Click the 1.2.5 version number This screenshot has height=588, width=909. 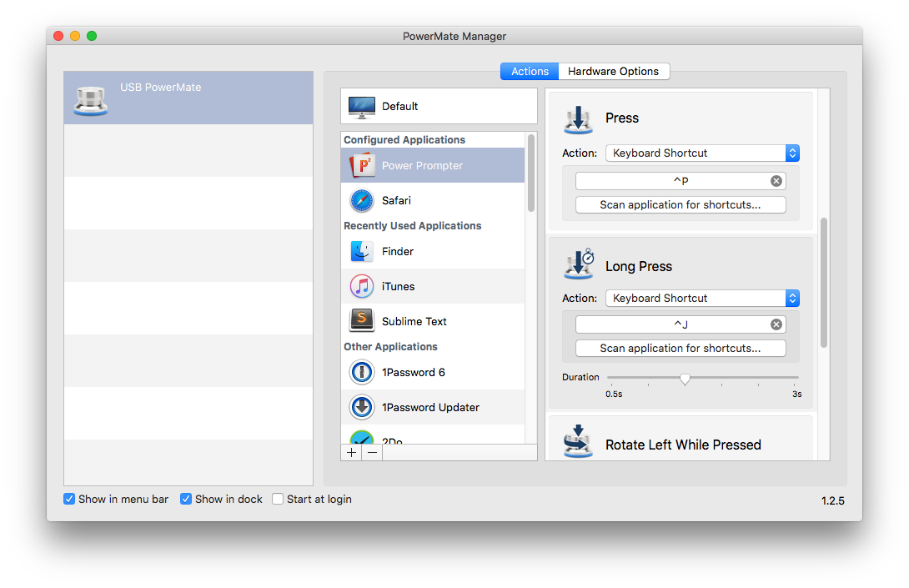pyautogui.click(x=833, y=500)
